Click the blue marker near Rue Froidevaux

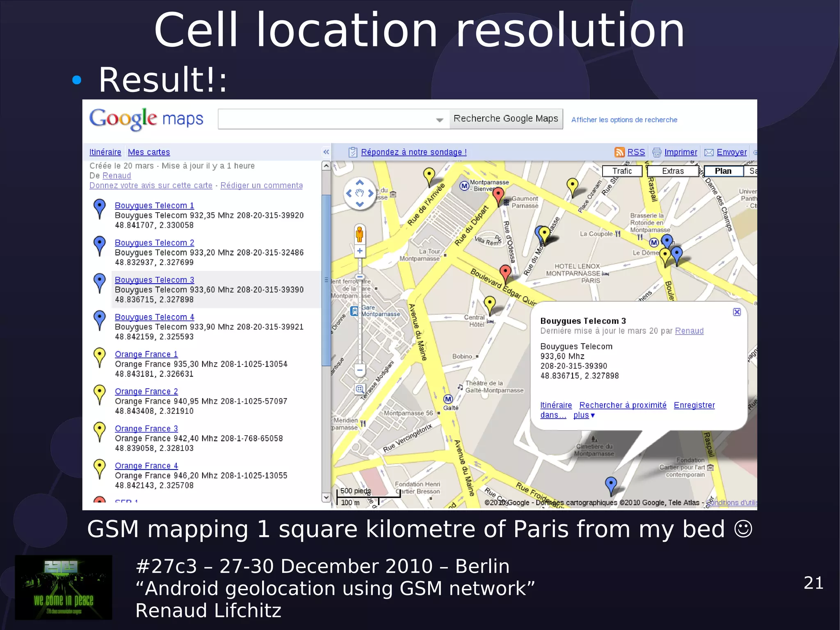(611, 486)
